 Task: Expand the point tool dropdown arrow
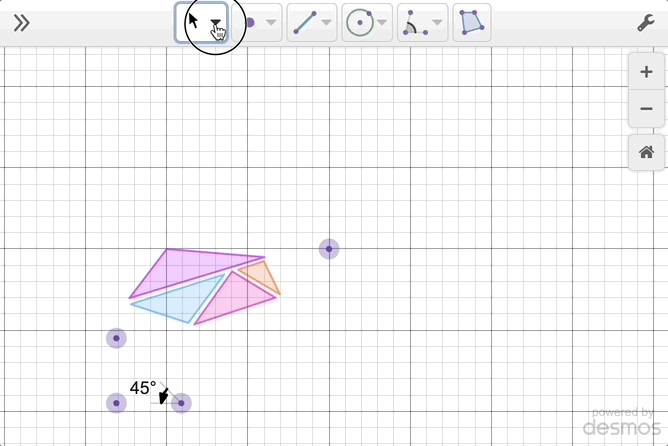pos(272,22)
